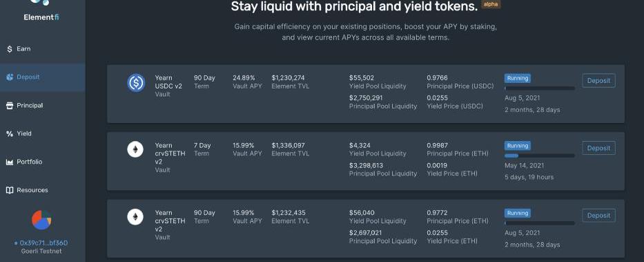
Task: Deposit into 90 Day crvSTETH vault
Action: point(598,216)
